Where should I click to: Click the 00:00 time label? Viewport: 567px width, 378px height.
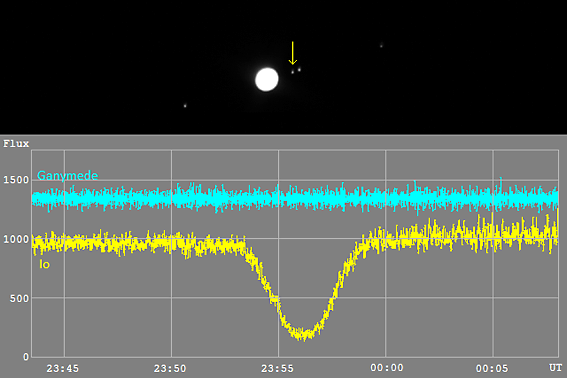click(x=387, y=368)
